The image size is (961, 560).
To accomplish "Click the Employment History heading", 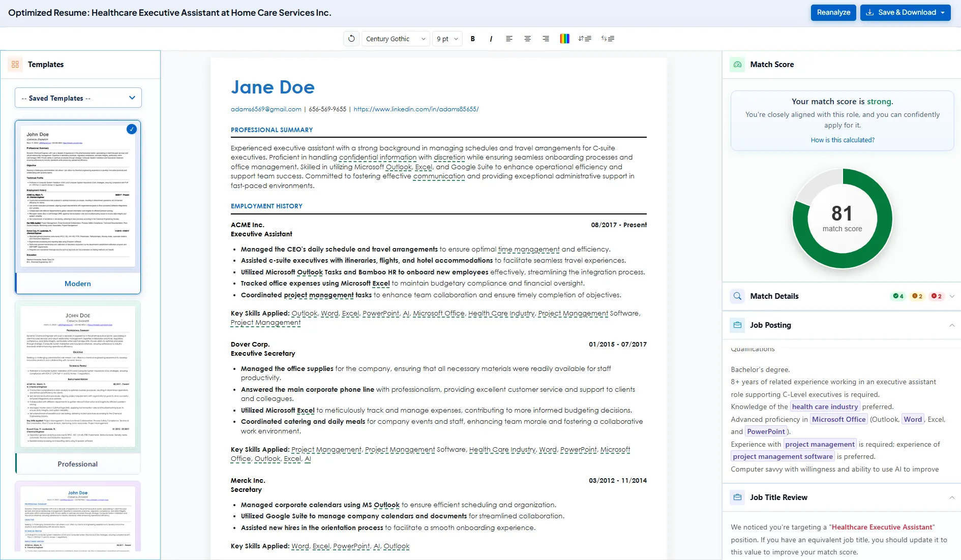I will (266, 206).
